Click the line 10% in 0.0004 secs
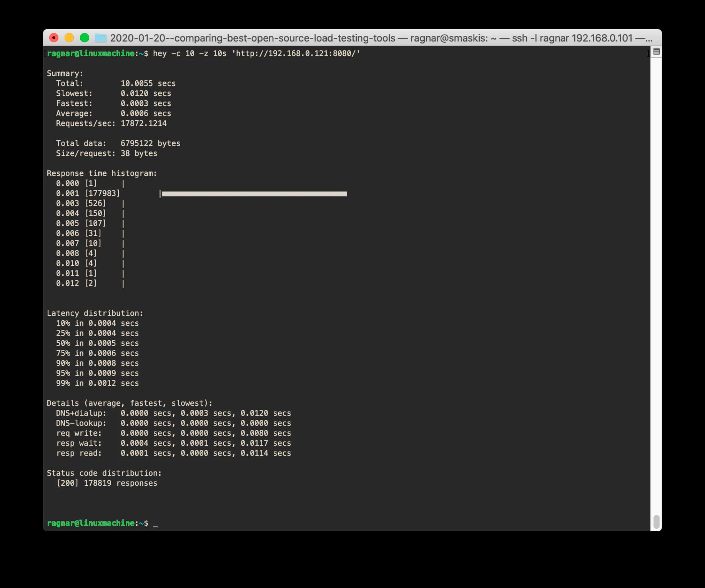Image resolution: width=705 pixels, height=588 pixels. tap(97, 323)
